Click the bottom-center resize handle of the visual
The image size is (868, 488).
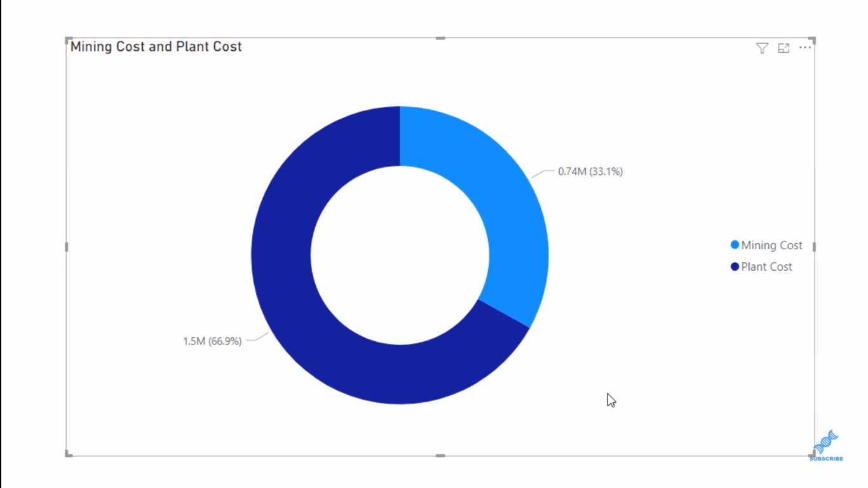440,456
